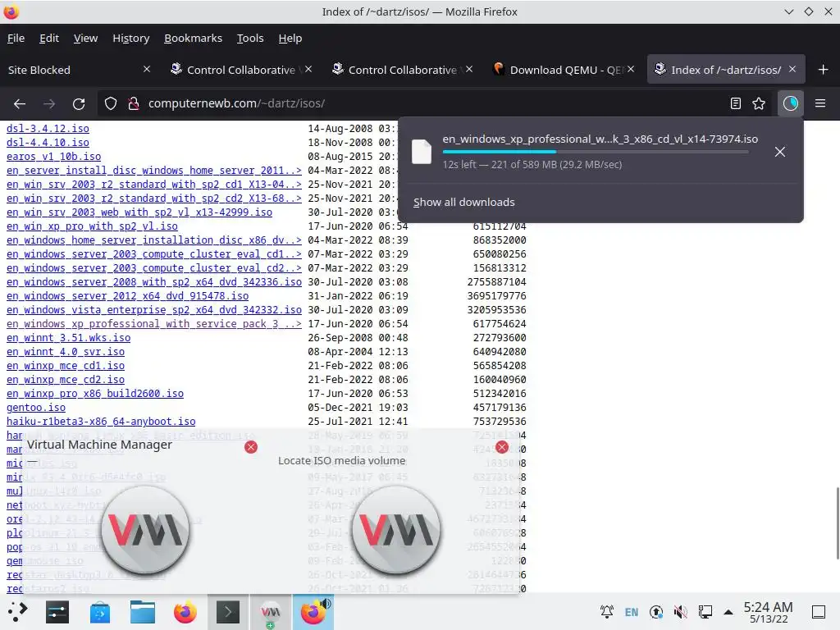Open the system settings taskbar icon

tap(57, 612)
